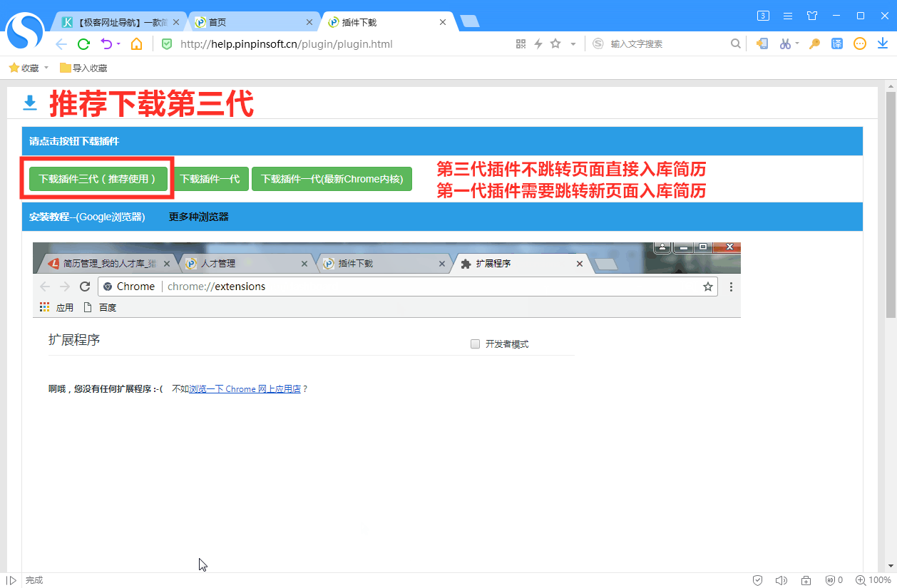Viewport: 897px width, 588px height.
Task: Open 安装教程--(Google浏览器) link
Action: tap(88, 217)
